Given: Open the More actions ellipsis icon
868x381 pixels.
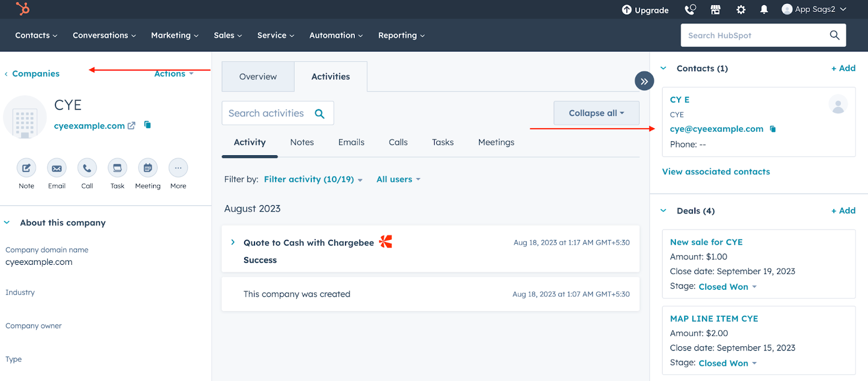Looking at the screenshot, I should tap(178, 168).
